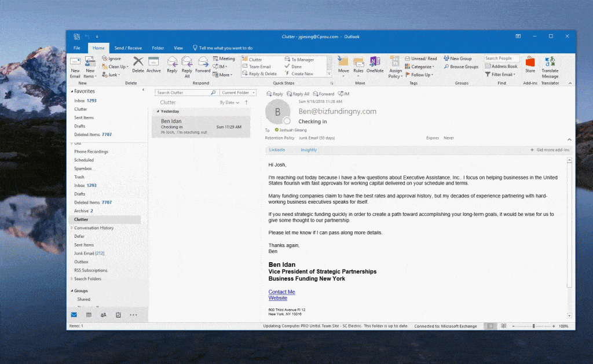Click the large Forward icon in the ribbon
Screen dimensions: 593x364
(203, 61)
